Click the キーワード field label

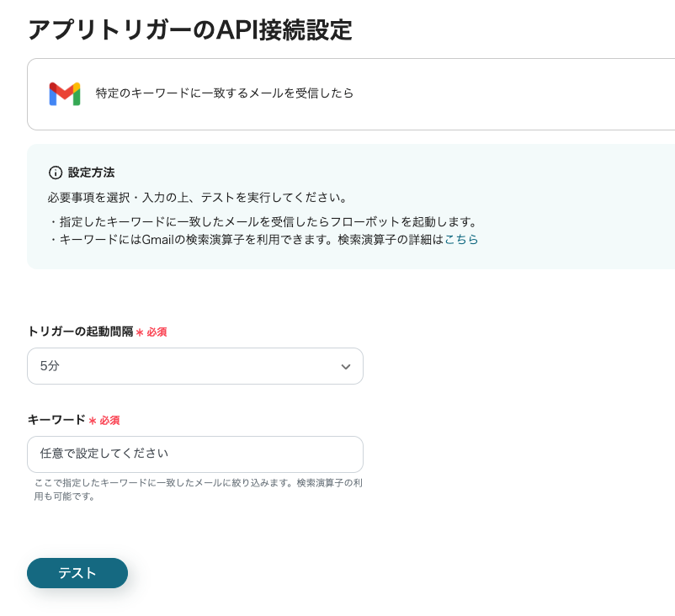(x=56, y=420)
